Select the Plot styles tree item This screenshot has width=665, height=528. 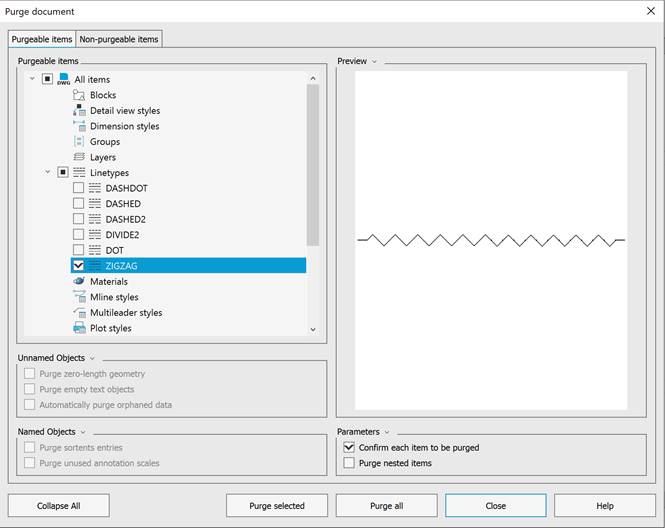coord(111,328)
